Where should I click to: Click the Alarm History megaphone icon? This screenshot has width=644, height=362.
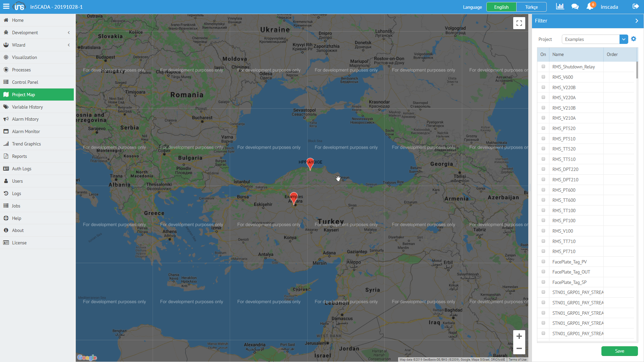coord(6,119)
